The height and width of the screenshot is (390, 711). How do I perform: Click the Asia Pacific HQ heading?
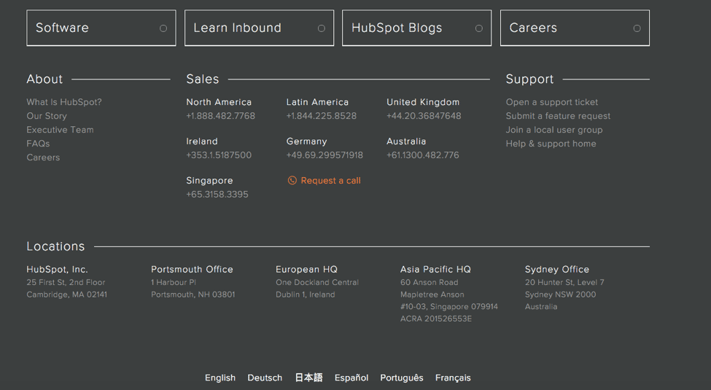pos(435,269)
